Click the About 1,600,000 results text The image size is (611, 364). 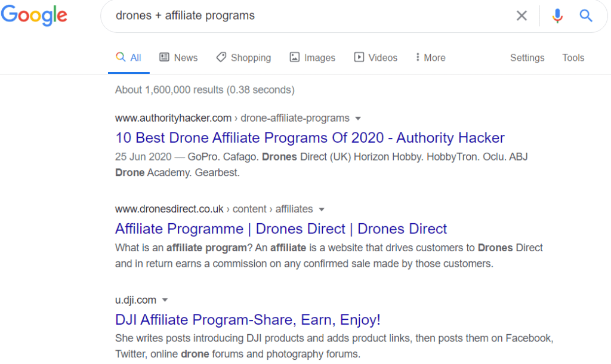point(205,90)
